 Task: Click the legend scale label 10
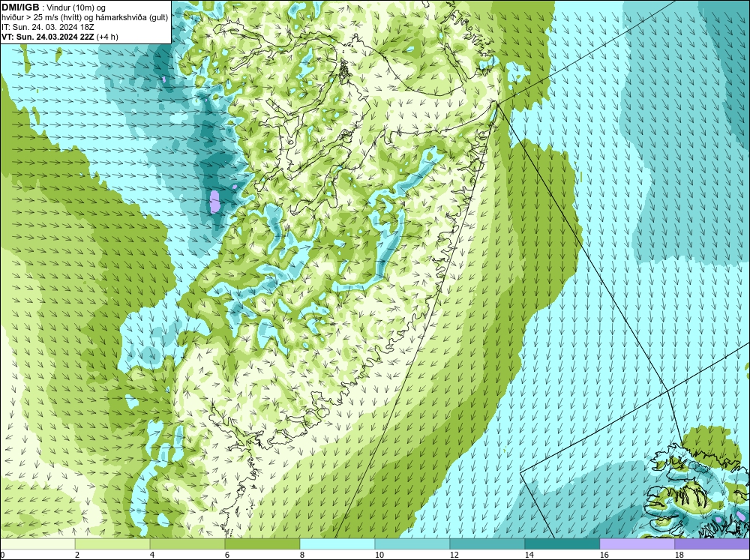click(x=379, y=555)
